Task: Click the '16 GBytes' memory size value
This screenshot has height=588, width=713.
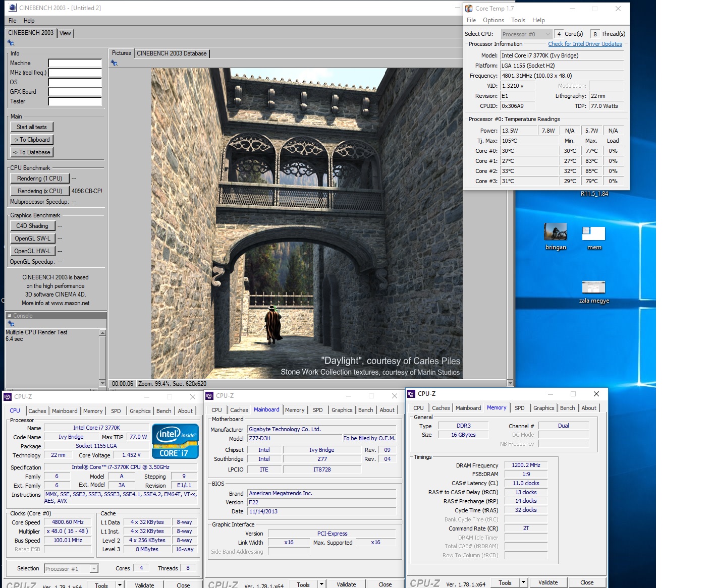Action: coord(463,435)
